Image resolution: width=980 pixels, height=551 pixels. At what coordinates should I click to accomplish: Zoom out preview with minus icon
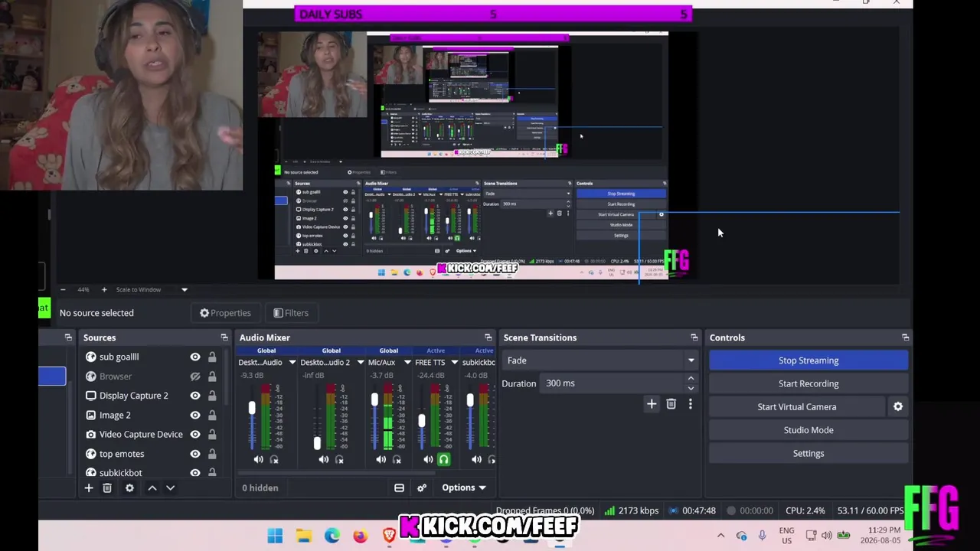point(63,289)
